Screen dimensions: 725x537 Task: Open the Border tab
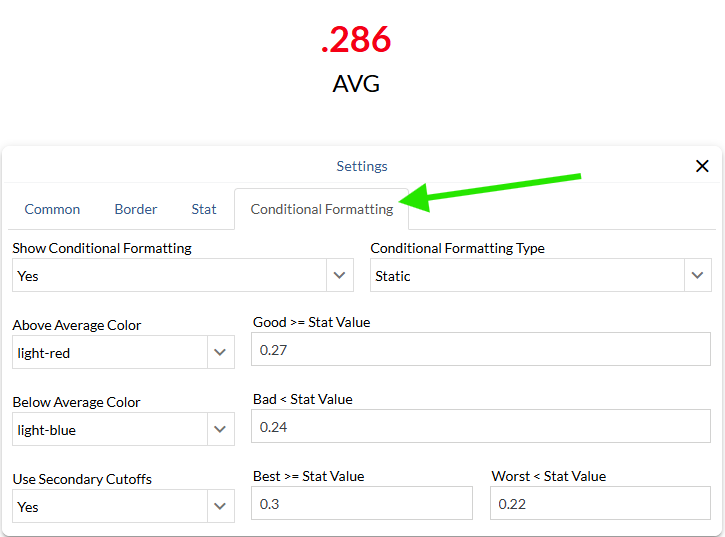pos(136,209)
